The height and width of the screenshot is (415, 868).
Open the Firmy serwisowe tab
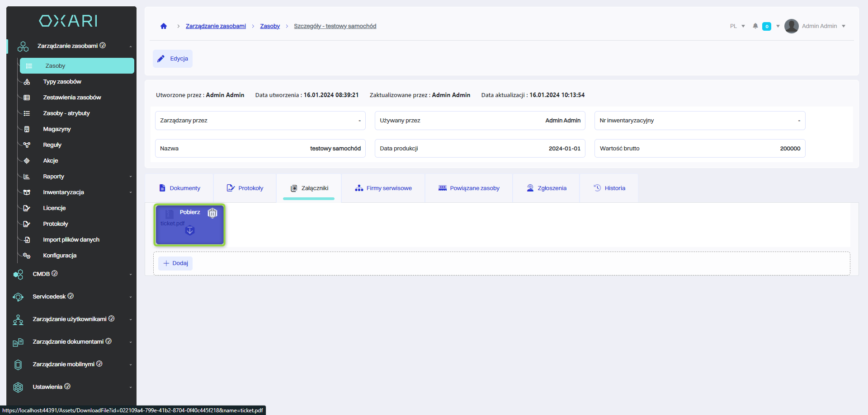[383, 188]
